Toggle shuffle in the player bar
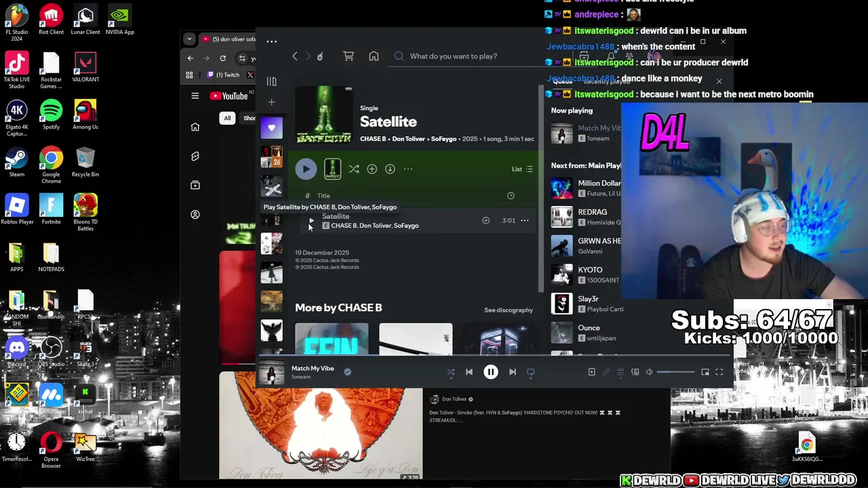The width and height of the screenshot is (868, 488). click(x=451, y=372)
